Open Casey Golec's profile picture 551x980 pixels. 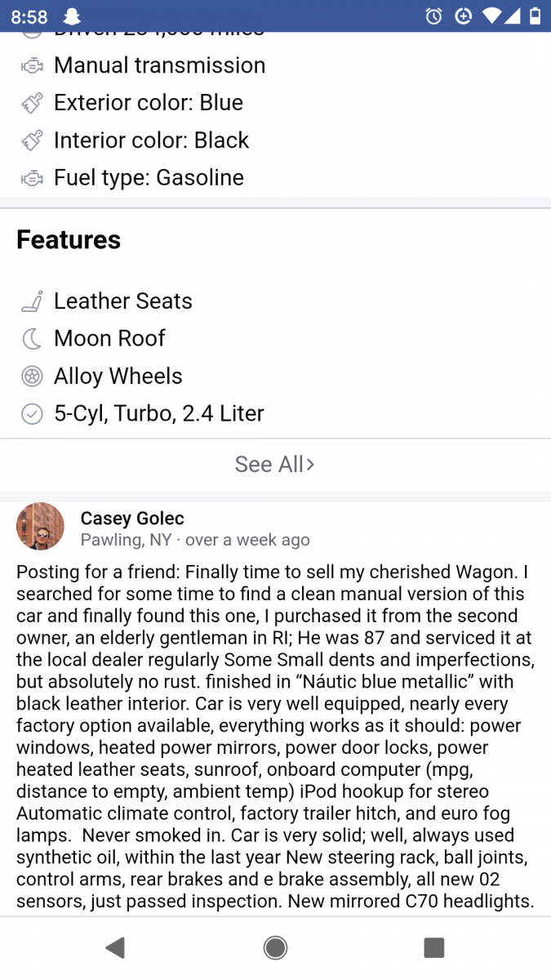click(40, 527)
